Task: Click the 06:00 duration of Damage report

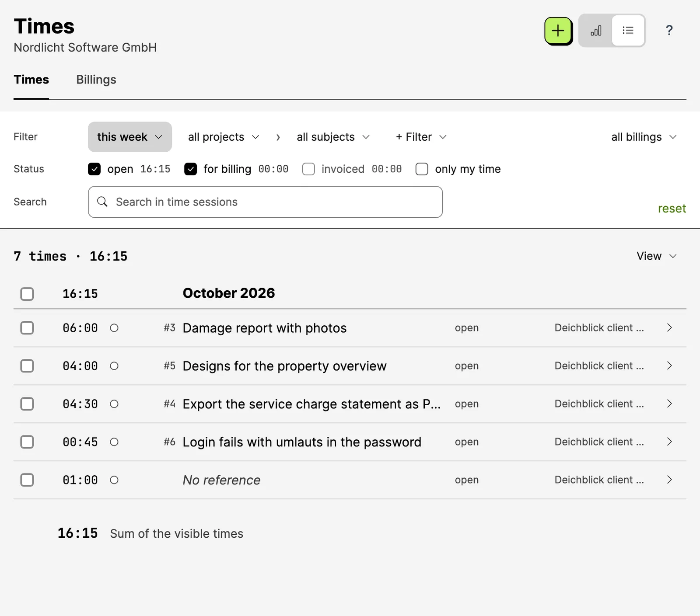Action: (80, 328)
